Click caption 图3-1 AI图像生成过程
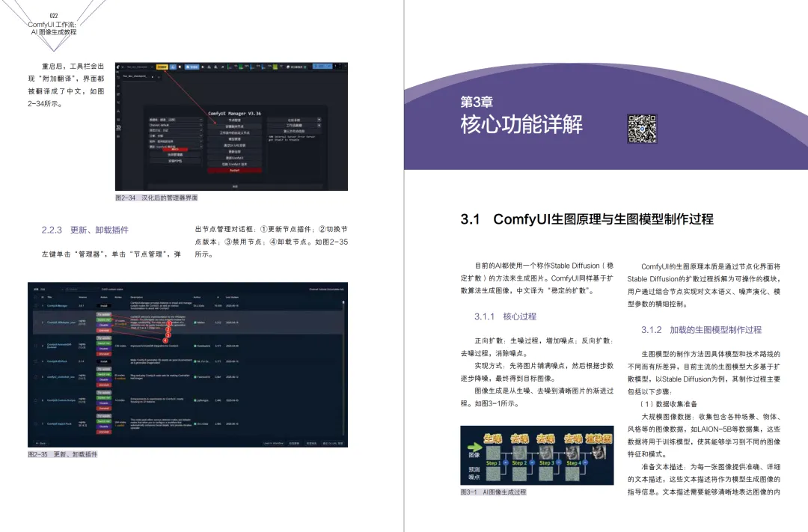This screenshot has width=808, height=532. [x=493, y=492]
